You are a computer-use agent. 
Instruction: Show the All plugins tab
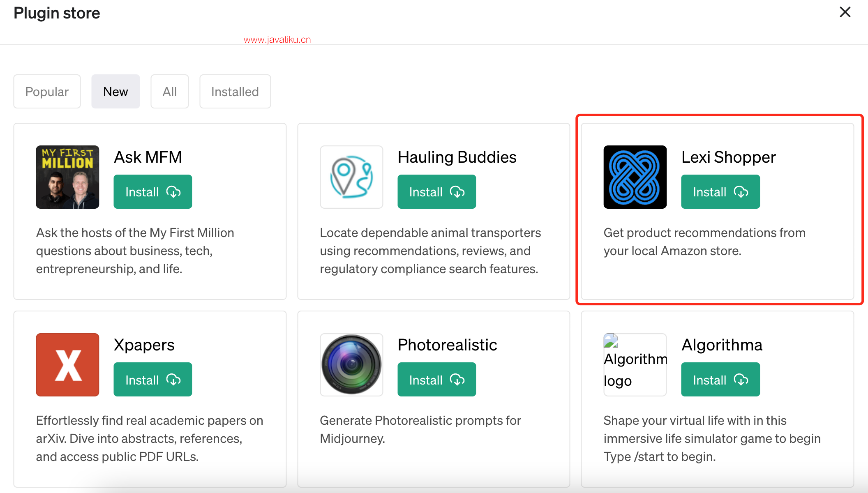[170, 92]
